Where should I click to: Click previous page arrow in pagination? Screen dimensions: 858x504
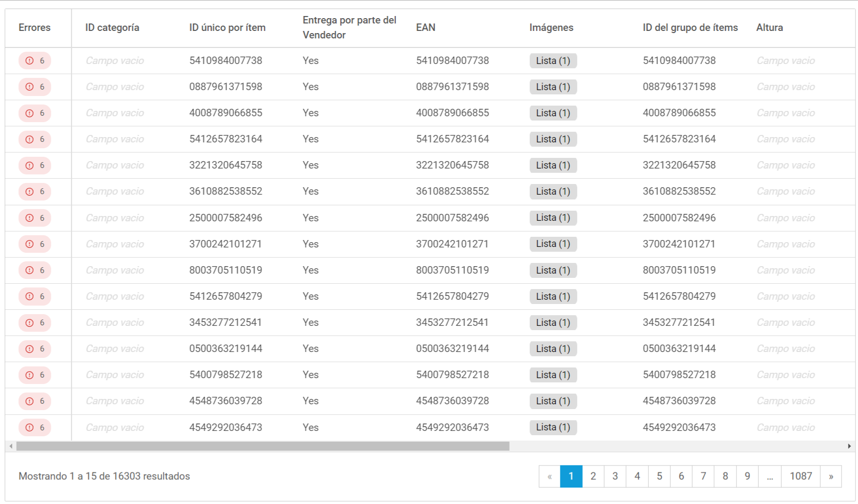550,476
